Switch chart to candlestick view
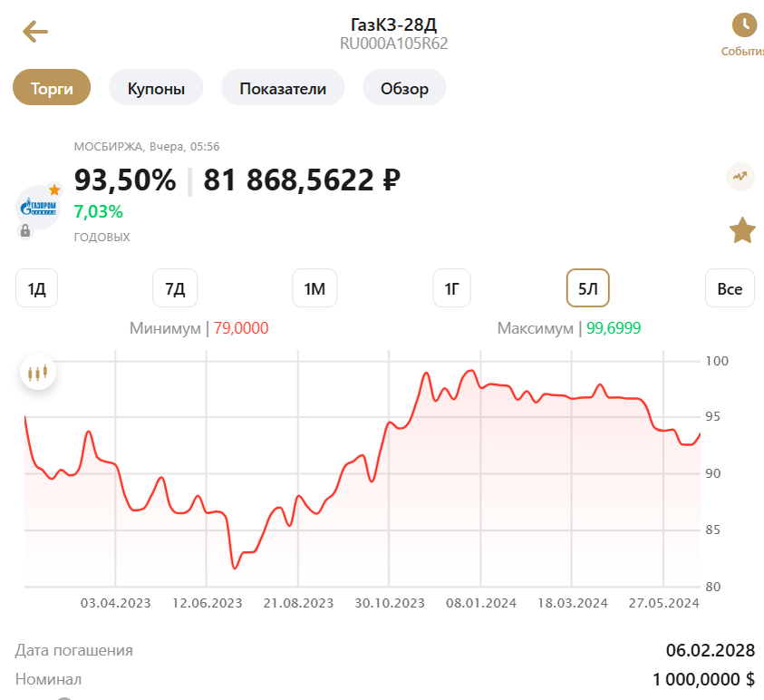The height and width of the screenshot is (700, 764). coord(38,373)
